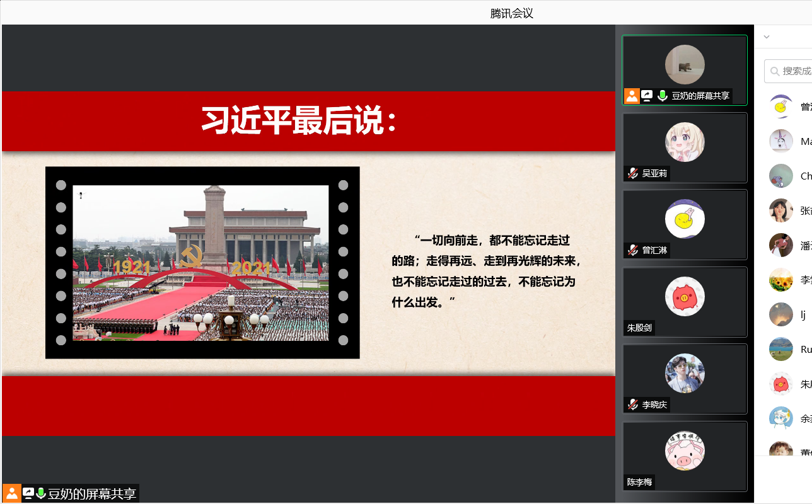Viewport: 812px width, 504px height.
Task: Click the muted microphone icon beside 曾汇淋
Action: click(633, 250)
